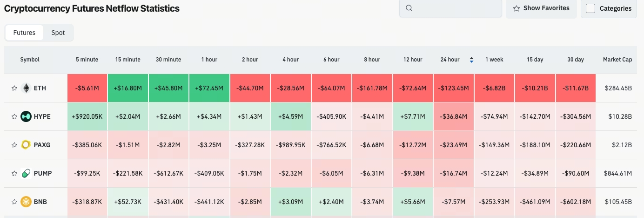Select the Futures tab
Screen dimensions: 644x218
(x=24, y=33)
